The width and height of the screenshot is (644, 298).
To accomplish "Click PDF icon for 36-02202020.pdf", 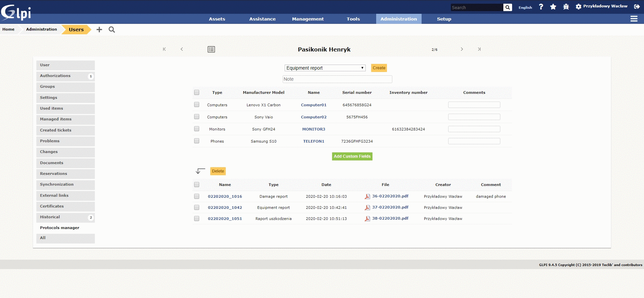I will click(367, 196).
